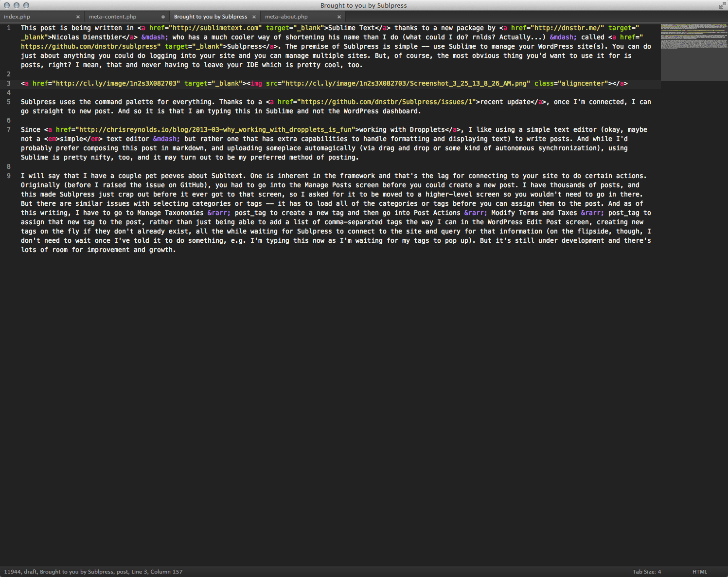Image resolution: width=728 pixels, height=577 pixels.
Task: Click the class="aligncenter" attribute on line 3
Action: tap(571, 84)
